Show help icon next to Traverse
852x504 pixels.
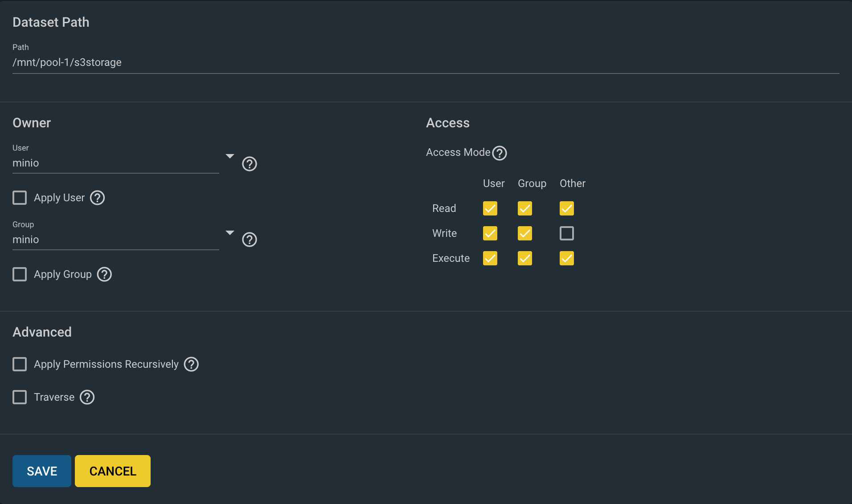coord(87,397)
